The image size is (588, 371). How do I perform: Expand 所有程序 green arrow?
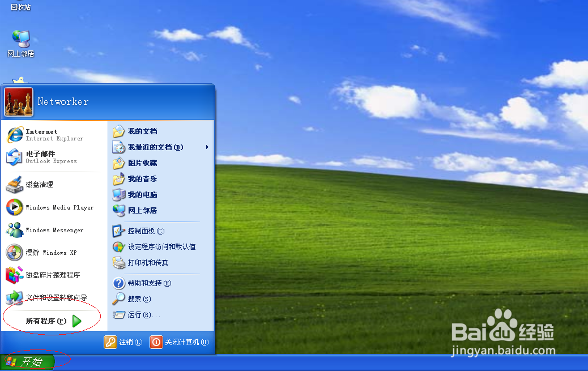[76, 321]
